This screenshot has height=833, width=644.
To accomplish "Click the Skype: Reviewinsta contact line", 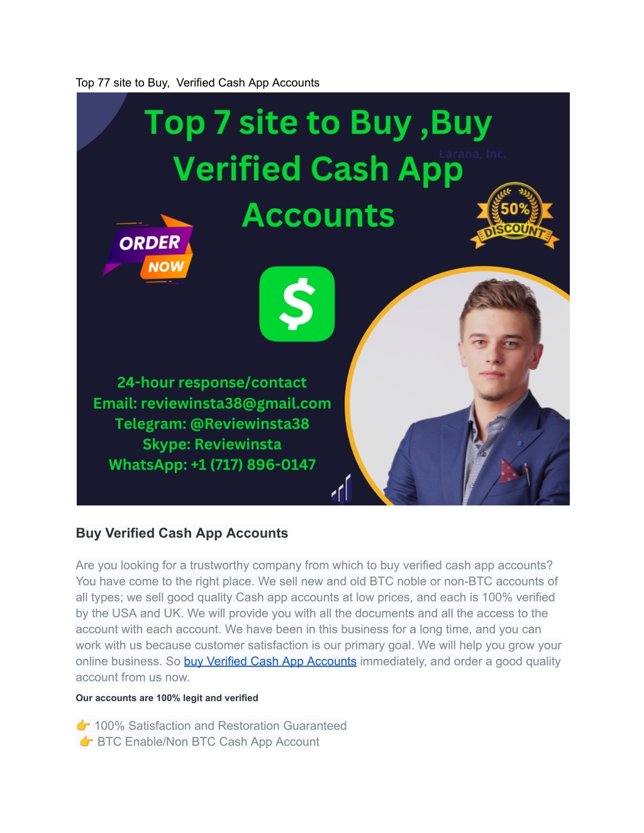I will point(212,444).
